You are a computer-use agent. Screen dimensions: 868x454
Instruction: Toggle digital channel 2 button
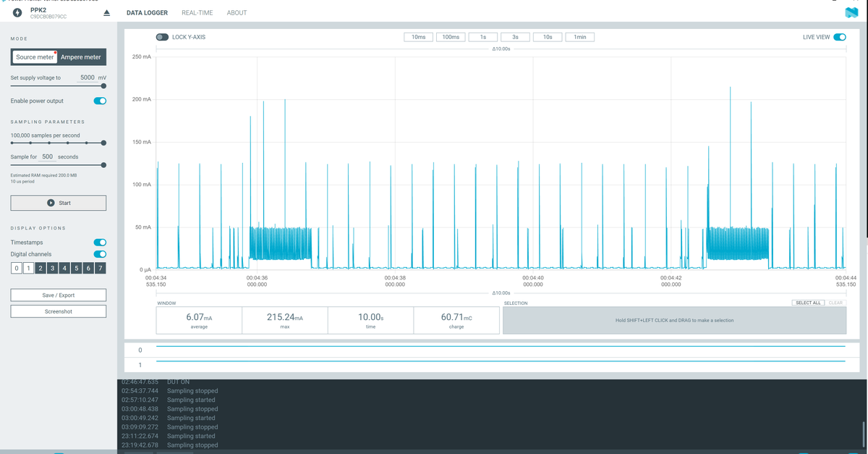[41, 269]
